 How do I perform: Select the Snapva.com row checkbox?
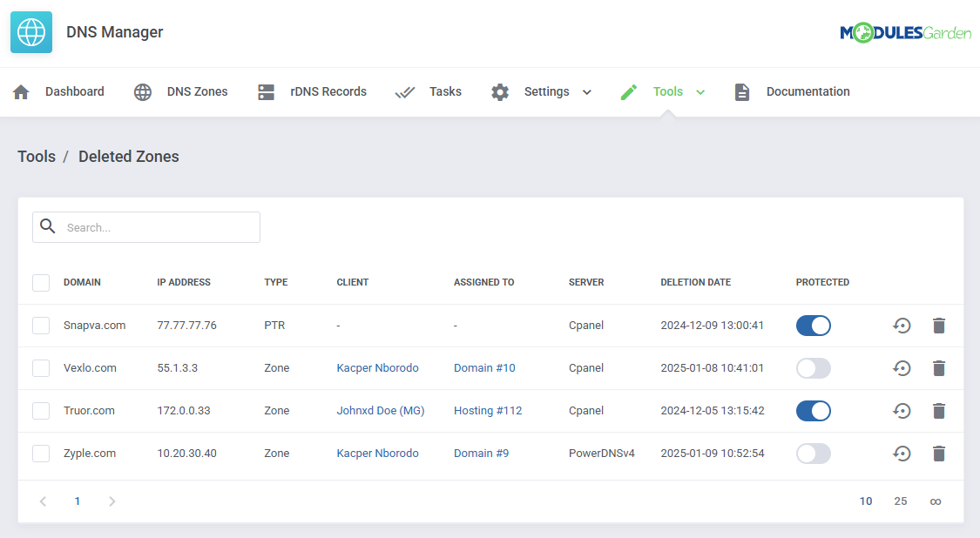click(41, 326)
